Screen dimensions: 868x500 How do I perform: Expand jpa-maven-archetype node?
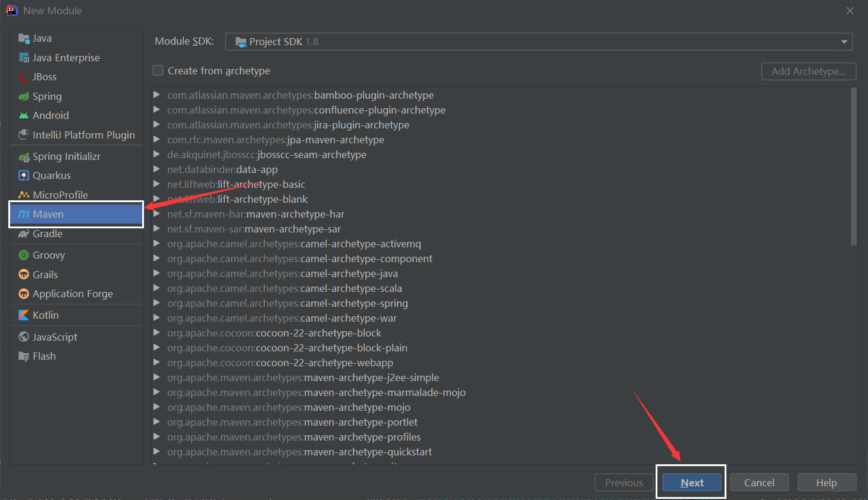coord(156,139)
